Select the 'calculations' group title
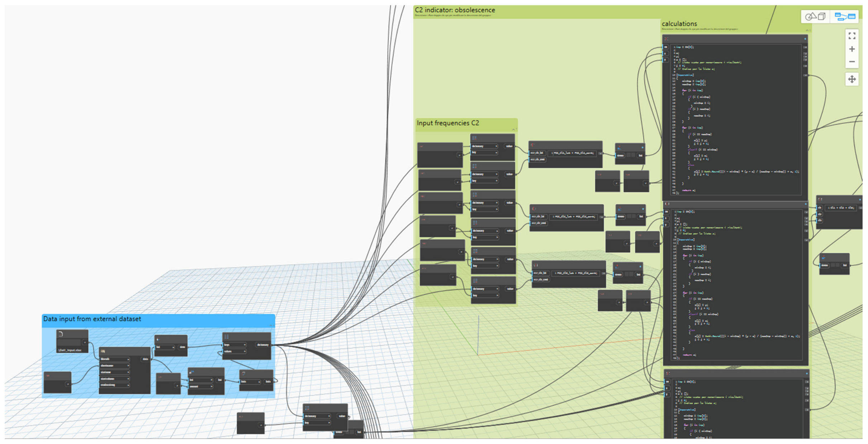 pos(679,24)
